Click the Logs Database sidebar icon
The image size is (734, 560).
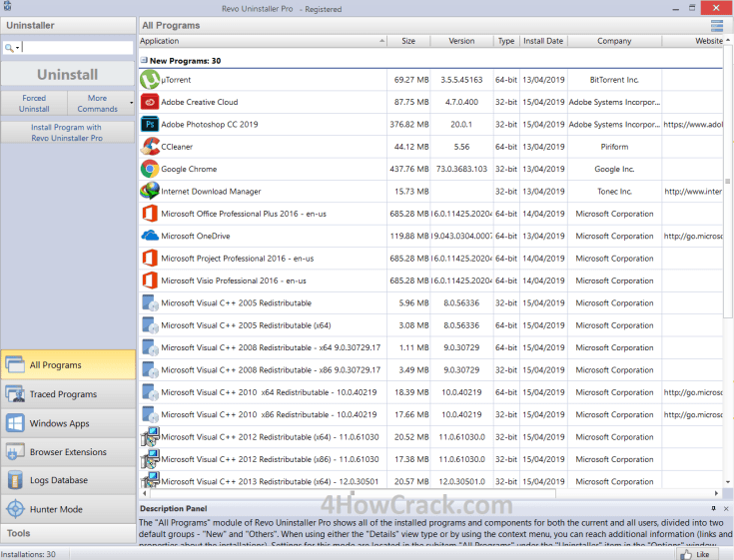point(15,480)
